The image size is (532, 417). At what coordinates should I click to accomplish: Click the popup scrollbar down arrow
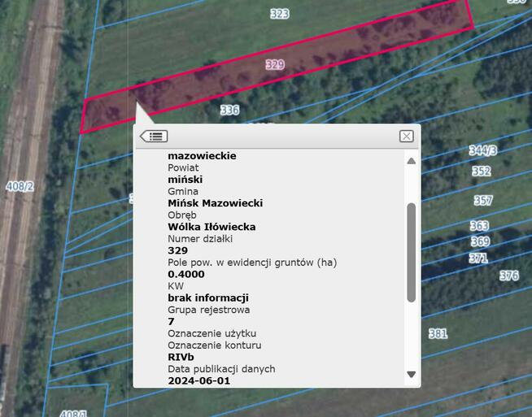[x=411, y=374]
